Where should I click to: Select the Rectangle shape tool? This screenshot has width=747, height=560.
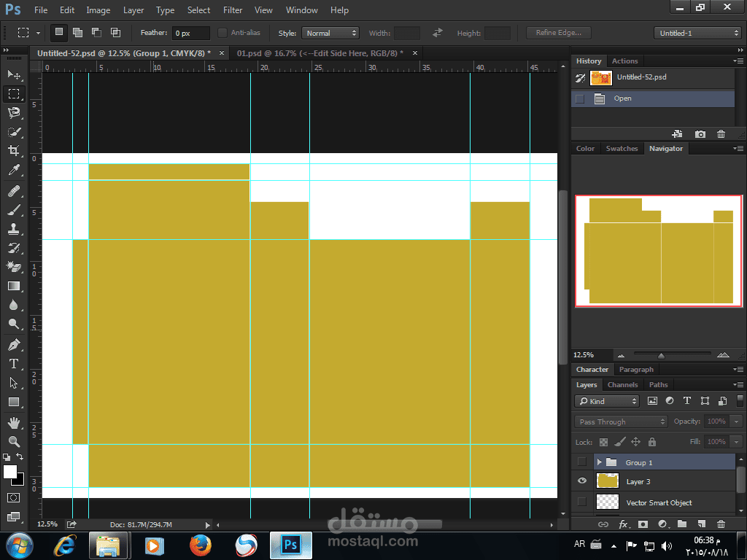click(x=14, y=402)
